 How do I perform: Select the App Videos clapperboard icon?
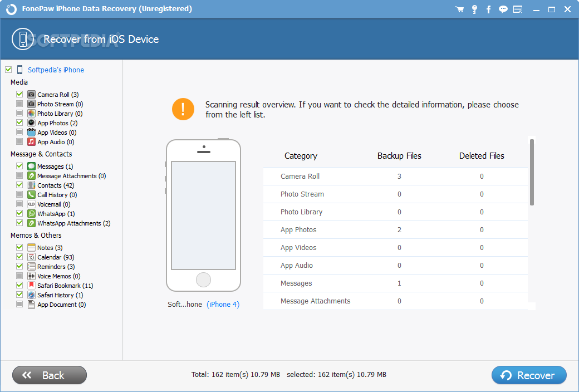31,133
